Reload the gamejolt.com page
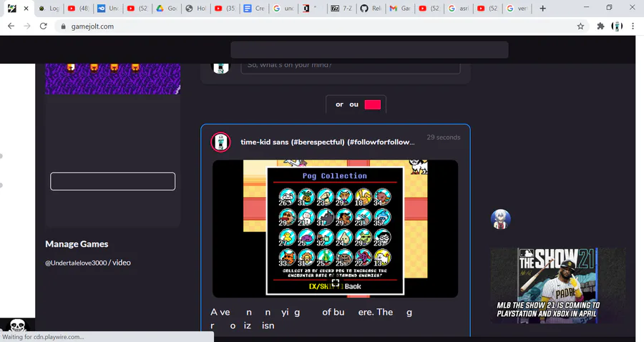 [43, 26]
